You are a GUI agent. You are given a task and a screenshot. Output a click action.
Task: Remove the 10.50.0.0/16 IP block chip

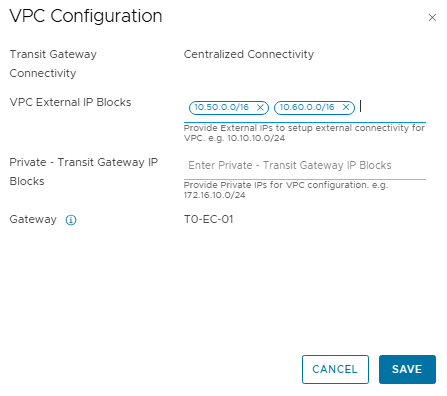tap(260, 108)
